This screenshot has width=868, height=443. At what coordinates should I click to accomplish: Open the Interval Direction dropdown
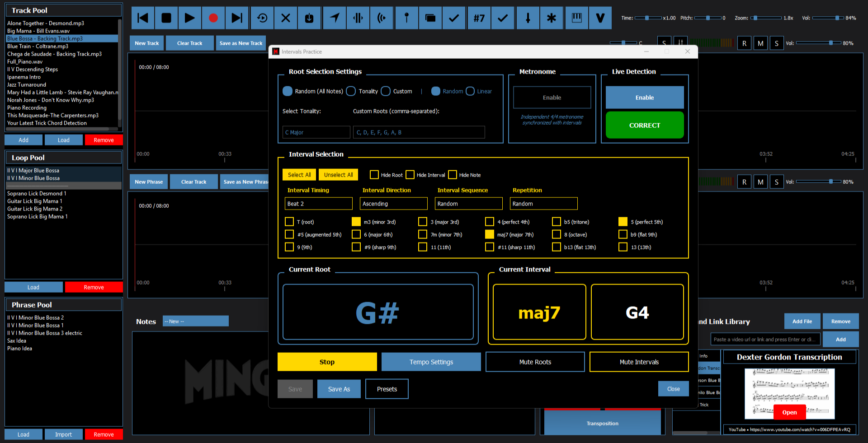click(393, 204)
